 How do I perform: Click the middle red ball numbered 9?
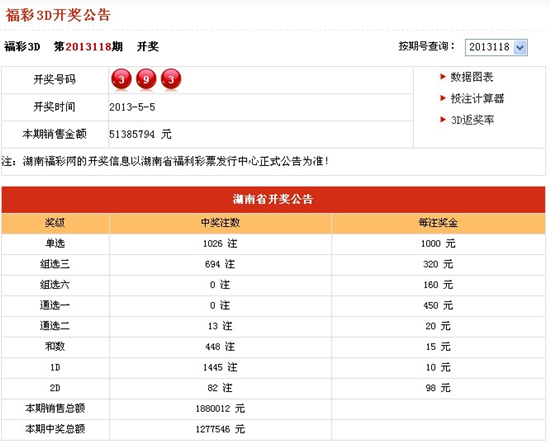[x=146, y=79]
